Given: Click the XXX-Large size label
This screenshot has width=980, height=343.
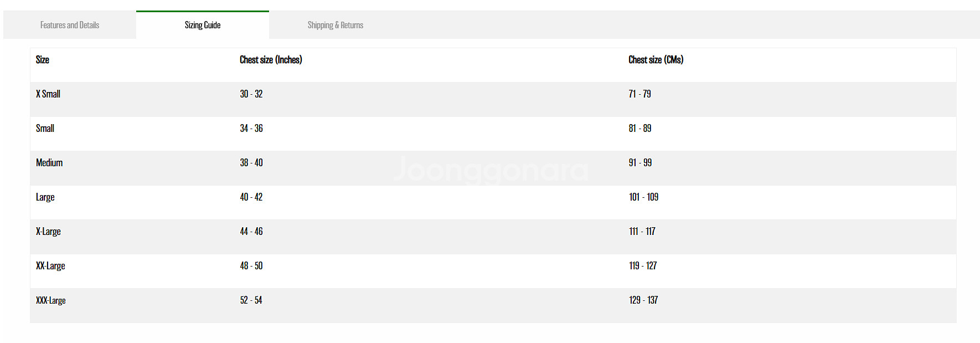Looking at the screenshot, I should pos(51,300).
